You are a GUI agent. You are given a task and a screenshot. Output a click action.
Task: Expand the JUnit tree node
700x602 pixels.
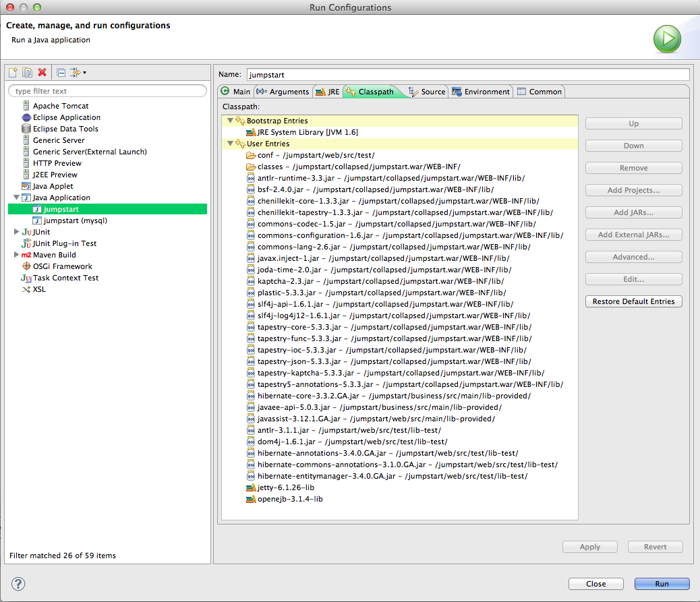(x=16, y=232)
